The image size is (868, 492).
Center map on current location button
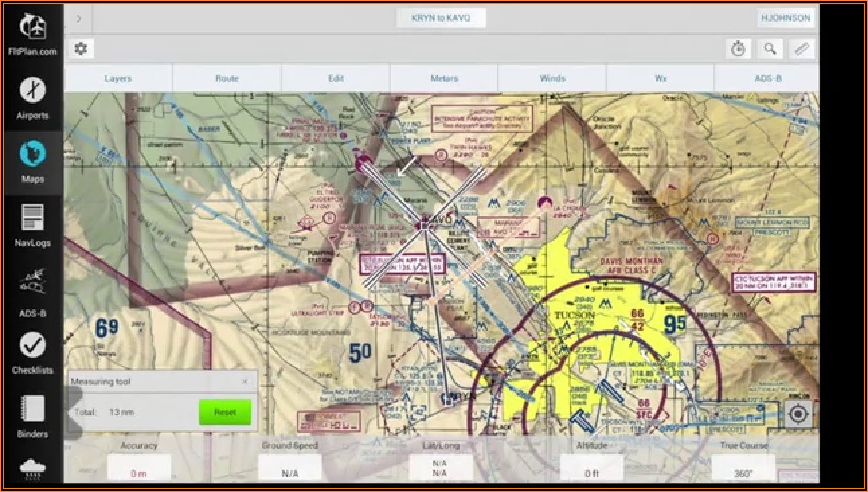coord(797,414)
